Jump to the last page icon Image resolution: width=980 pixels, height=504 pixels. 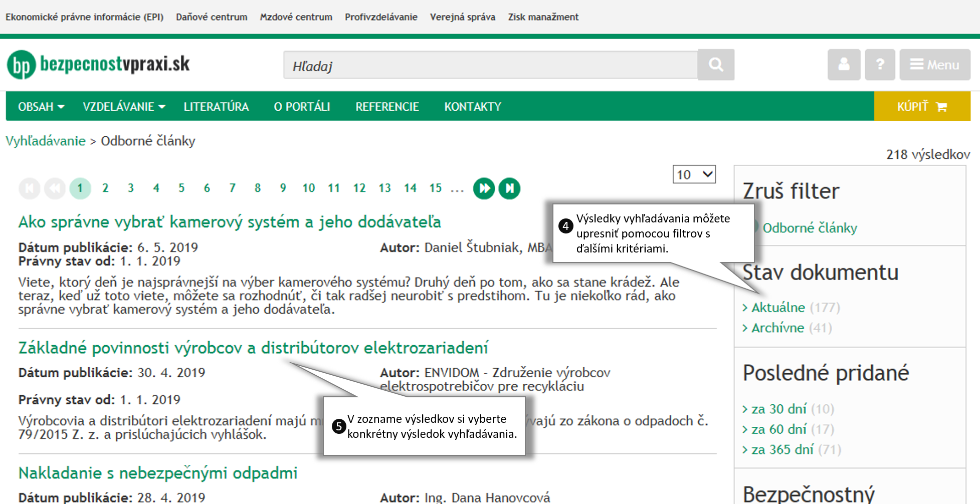[509, 188]
